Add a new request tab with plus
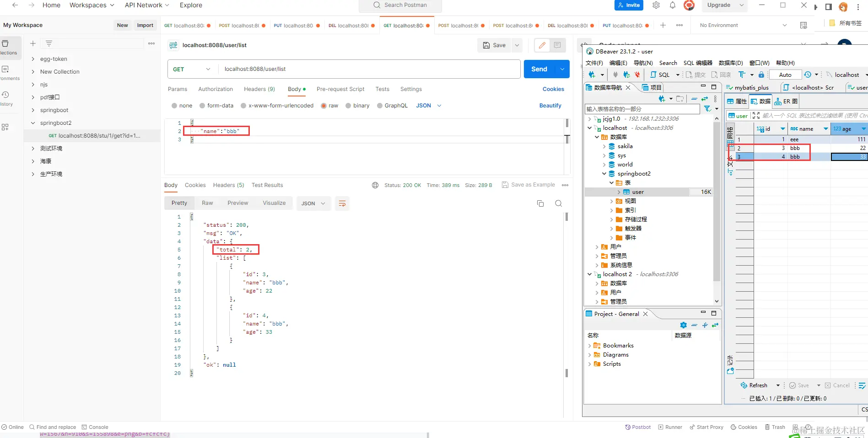Image resolution: width=868 pixels, height=438 pixels. pos(663,25)
